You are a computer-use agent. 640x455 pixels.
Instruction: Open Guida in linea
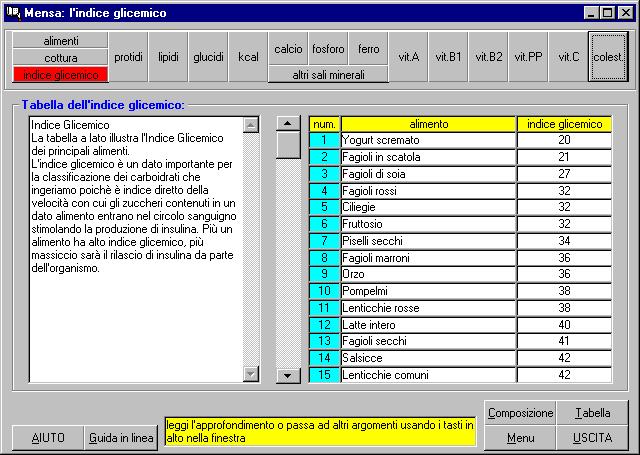point(121,438)
